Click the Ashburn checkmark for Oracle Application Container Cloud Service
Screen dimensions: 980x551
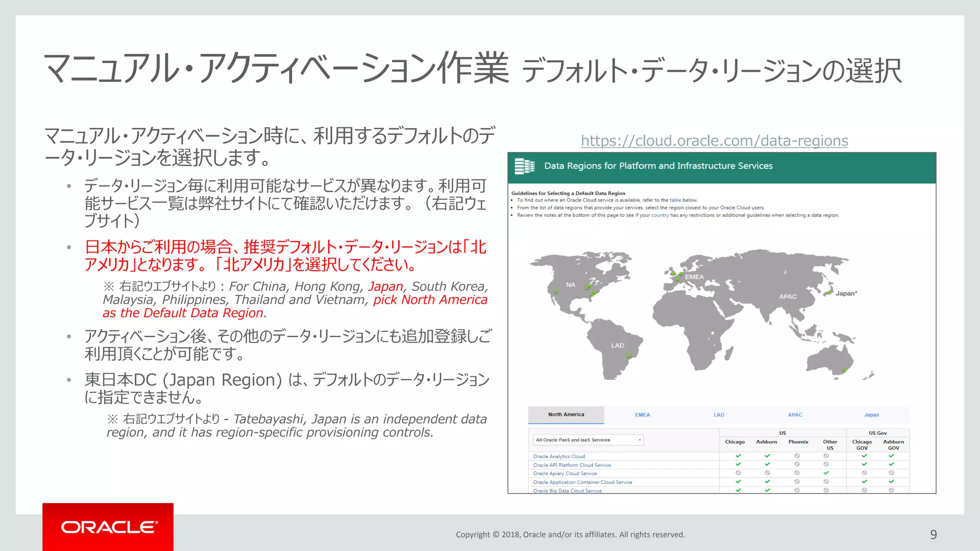pos(767,481)
